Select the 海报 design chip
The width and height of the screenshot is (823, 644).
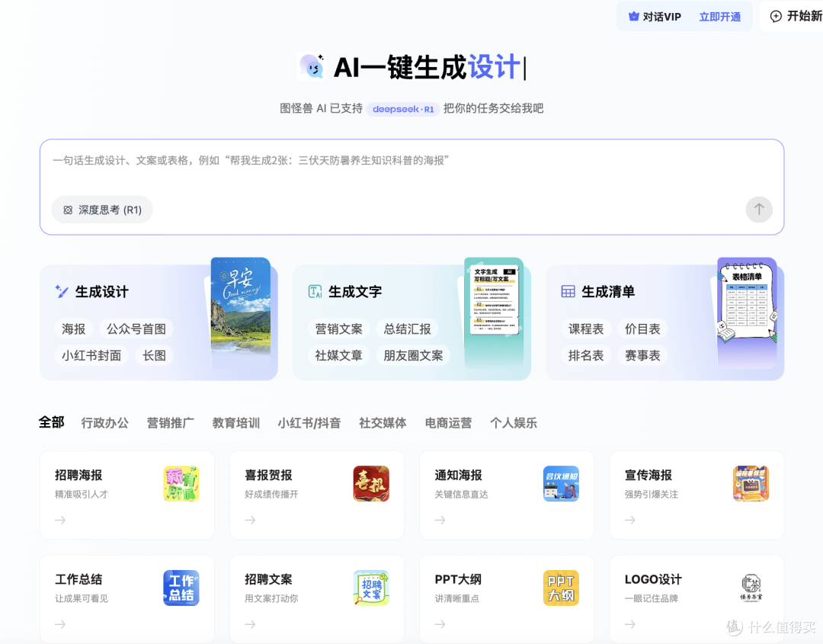coord(73,329)
